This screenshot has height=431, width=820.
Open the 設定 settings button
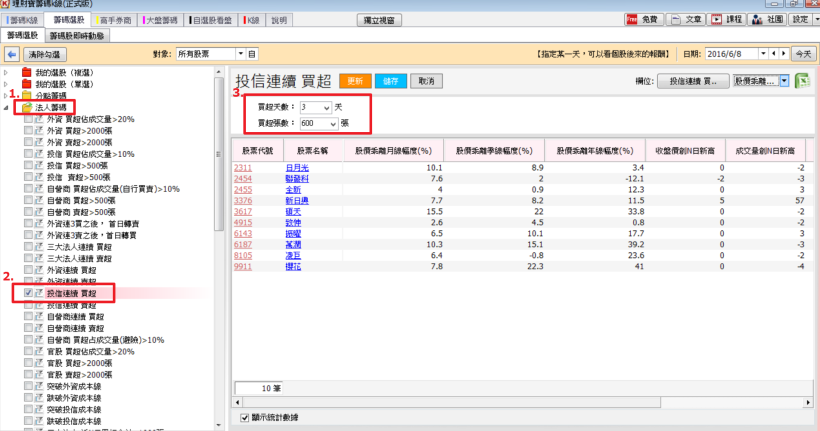point(800,19)
